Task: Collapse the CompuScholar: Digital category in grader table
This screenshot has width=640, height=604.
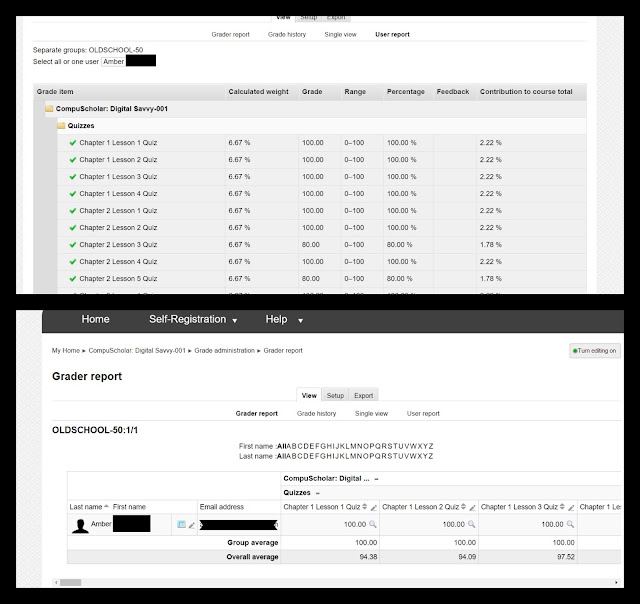Action: (376, 479)
